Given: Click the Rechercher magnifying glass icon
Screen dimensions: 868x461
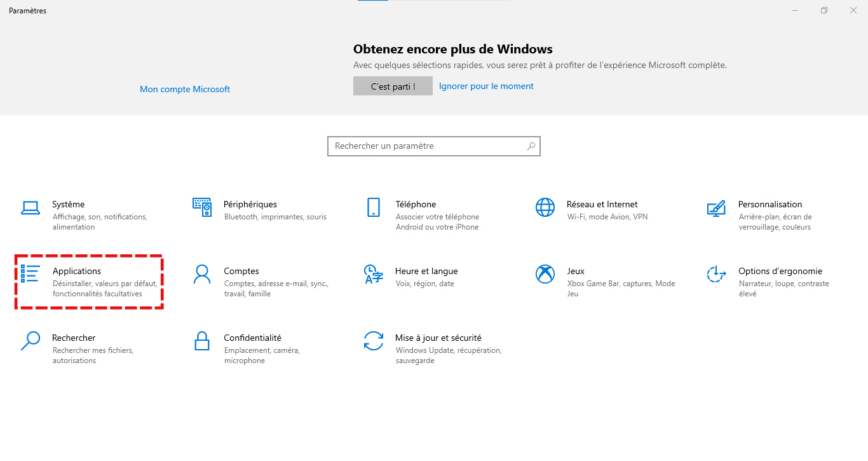Looking at the screenshot, I should click(30, 341).
